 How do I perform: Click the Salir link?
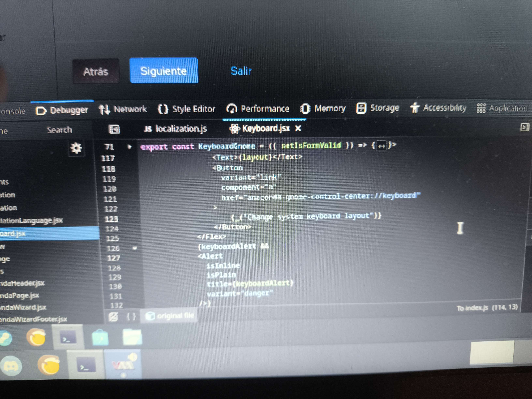coord(241,71)
